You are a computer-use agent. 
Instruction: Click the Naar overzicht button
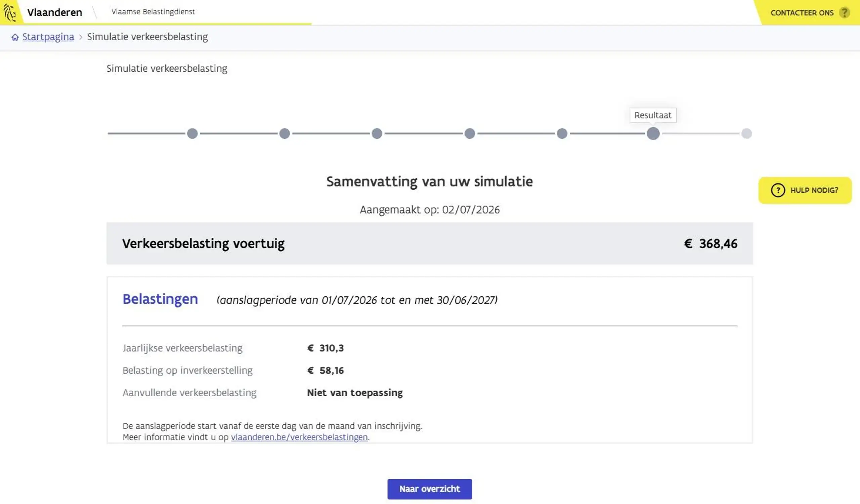[x=430, y=489]
